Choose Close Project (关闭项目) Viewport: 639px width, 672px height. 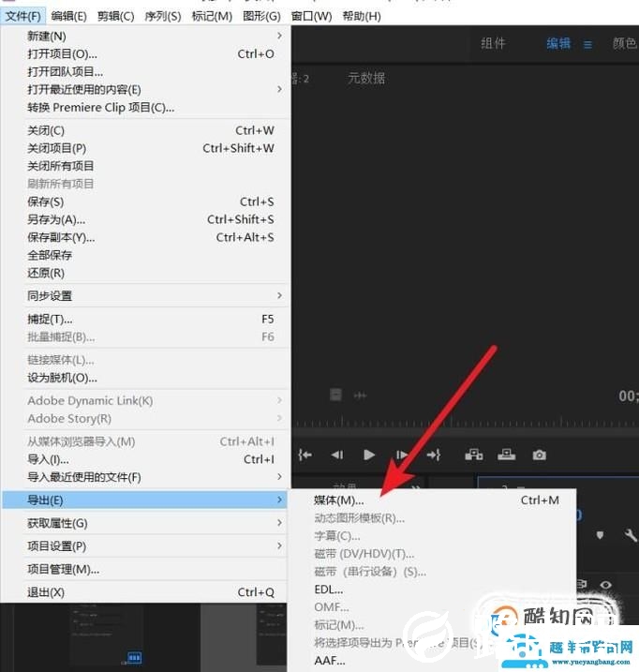[x=146, y=148]
